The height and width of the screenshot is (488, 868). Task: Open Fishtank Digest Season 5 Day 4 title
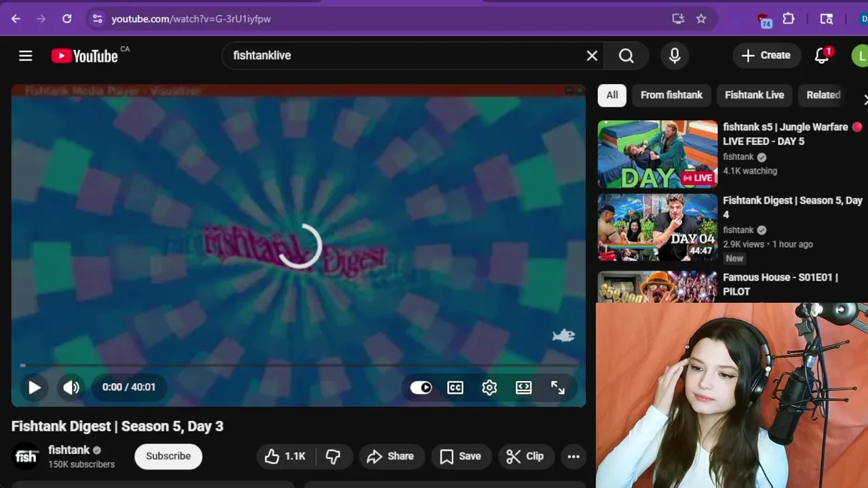pyautogui.click(x=793, y=207)
